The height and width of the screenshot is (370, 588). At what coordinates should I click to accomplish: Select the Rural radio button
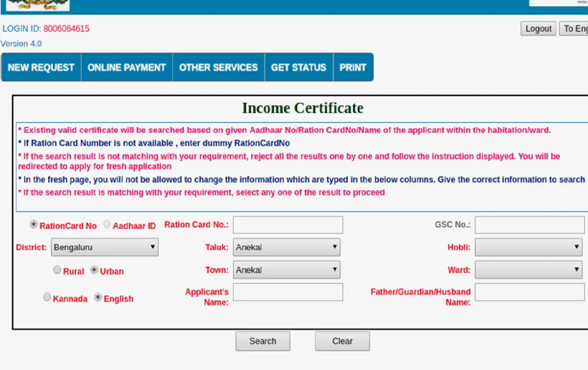(x=57, y=270)
